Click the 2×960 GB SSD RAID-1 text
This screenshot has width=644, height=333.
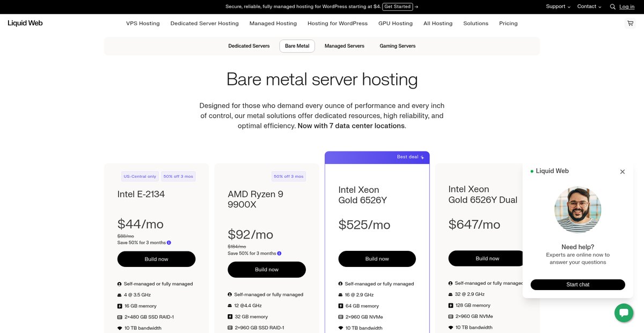(x=259, y=328)
